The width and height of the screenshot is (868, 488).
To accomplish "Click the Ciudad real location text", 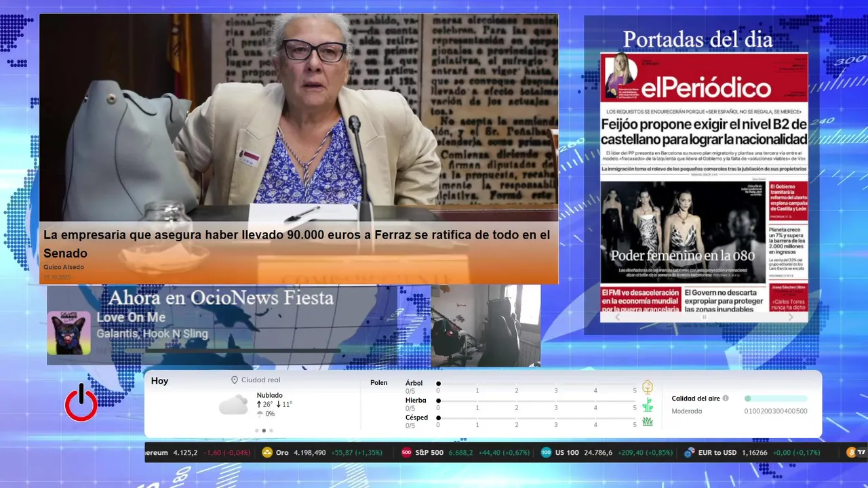I will click(x=260, y=380).
